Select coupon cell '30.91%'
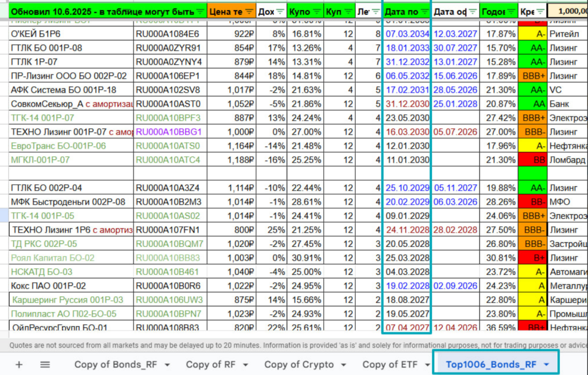Image resolution: width=588 pixels, height=375 pixels. point(305,258)
